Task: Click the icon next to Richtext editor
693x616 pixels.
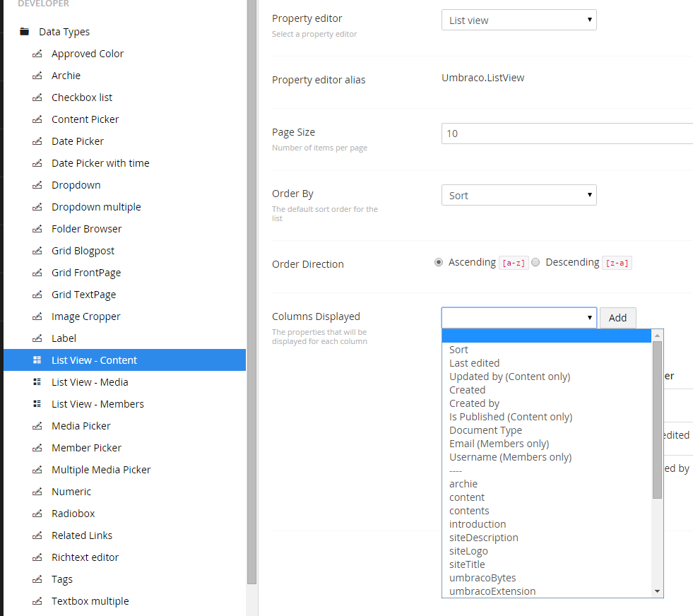Action: coord(37,557)
